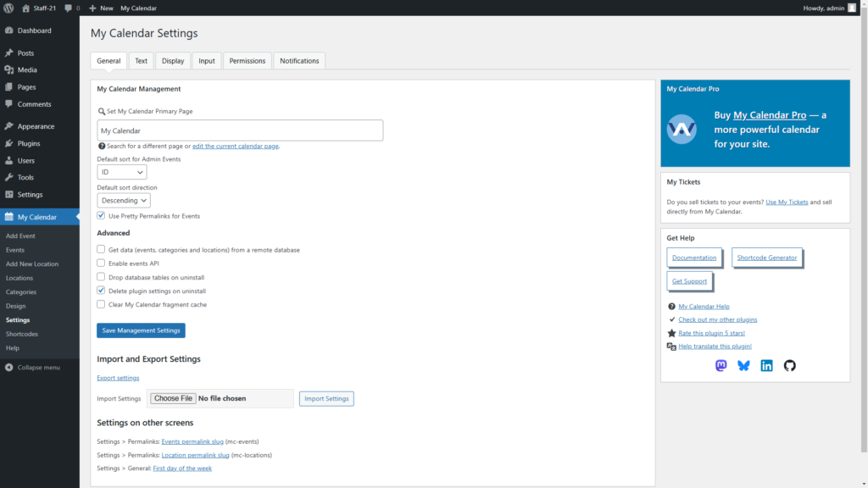
Task: Switch to the Permissions tab
Action: (248, 61)
